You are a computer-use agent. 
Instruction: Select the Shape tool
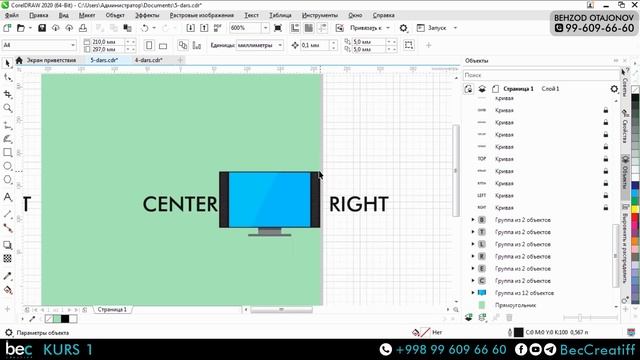click(x=7, y=78)
